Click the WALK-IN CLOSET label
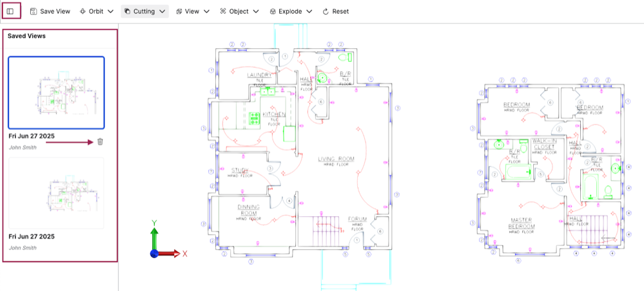Viewport: 644px width, 291px height. coord(544,143)
